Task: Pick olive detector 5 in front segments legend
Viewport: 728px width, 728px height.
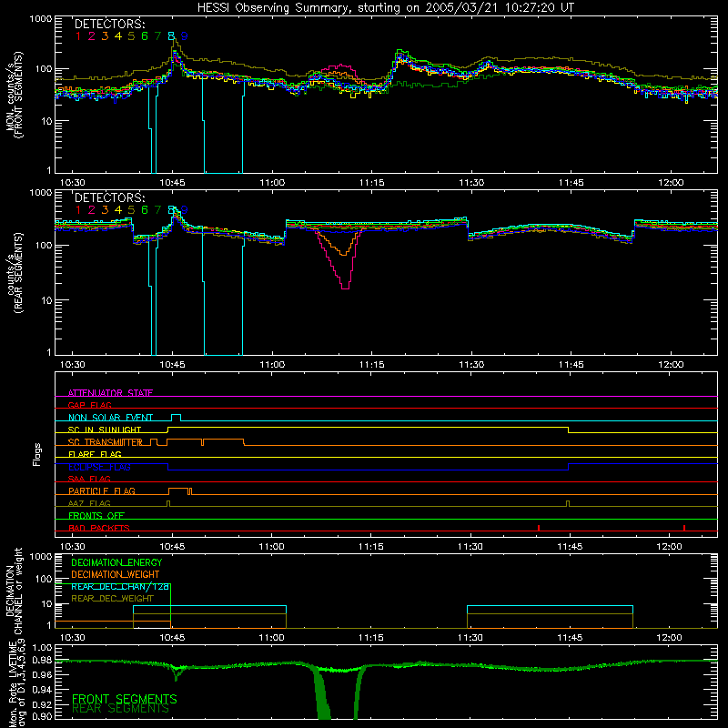Action: 131,35
